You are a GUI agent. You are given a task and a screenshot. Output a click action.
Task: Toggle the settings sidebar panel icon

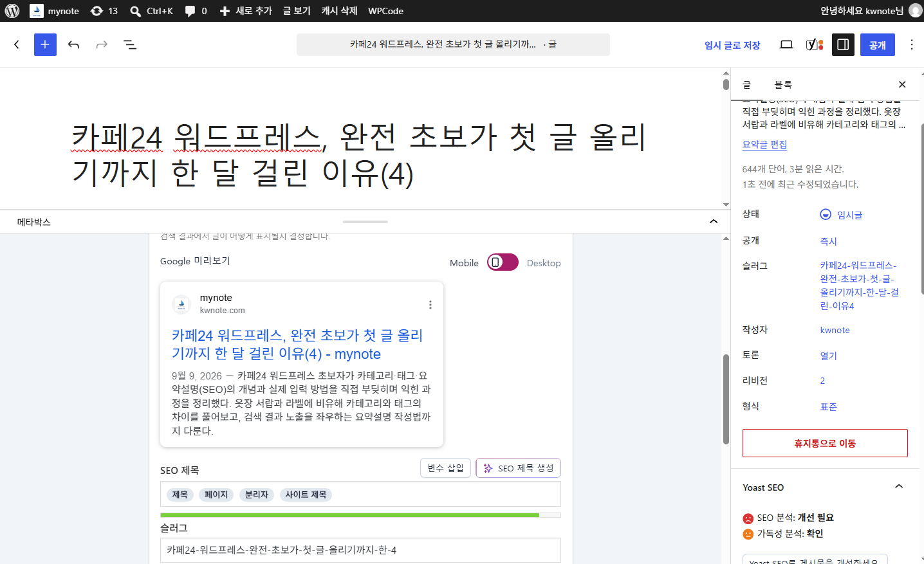843,44
